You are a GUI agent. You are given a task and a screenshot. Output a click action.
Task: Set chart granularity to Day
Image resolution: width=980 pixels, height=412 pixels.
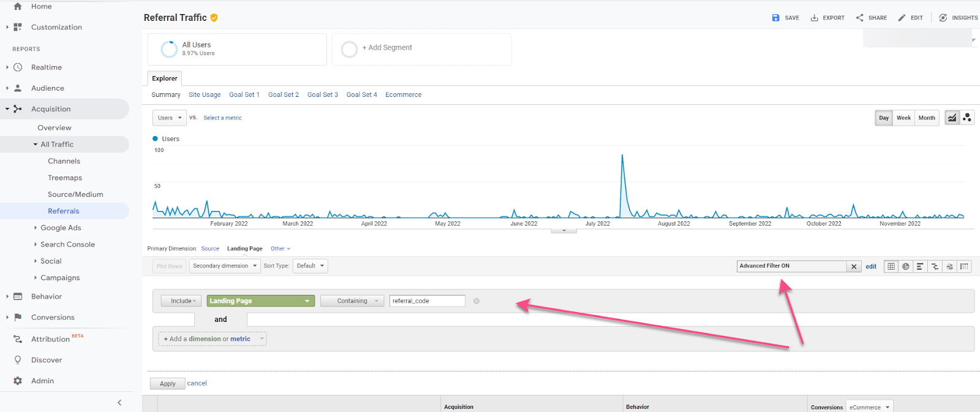click(x=884, y=118)
